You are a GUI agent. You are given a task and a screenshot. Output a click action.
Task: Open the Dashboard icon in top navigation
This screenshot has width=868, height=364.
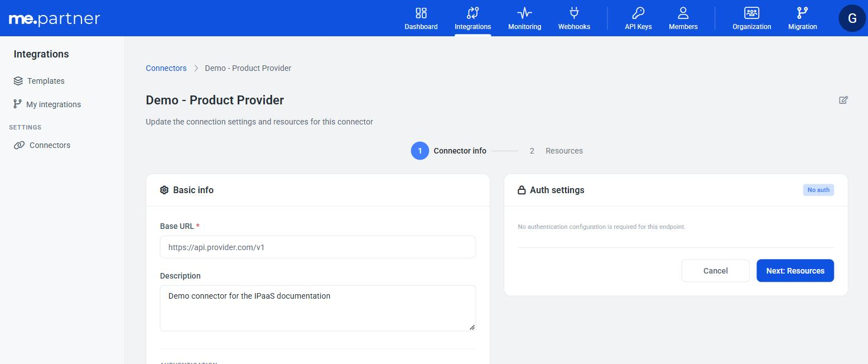point(421,13)
